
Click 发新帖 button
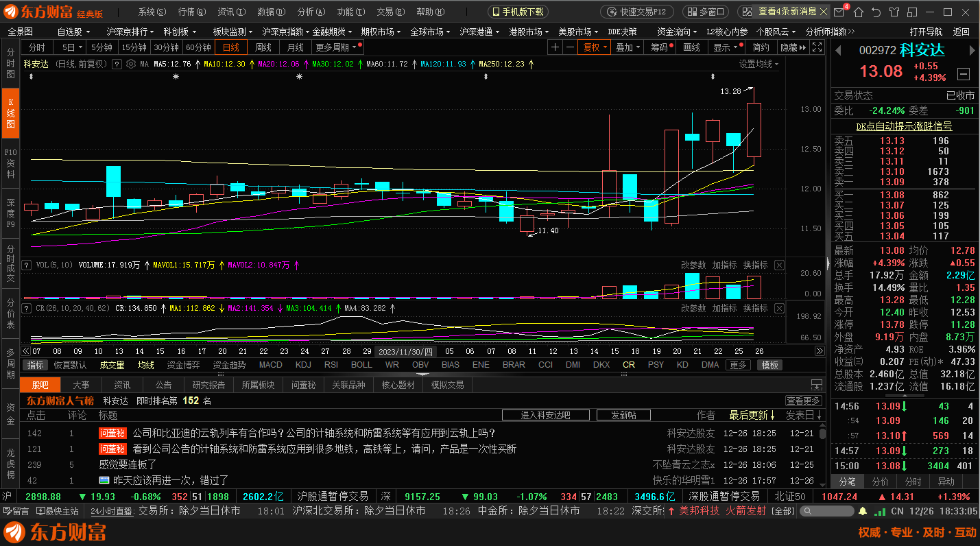(x=623, y=415)
